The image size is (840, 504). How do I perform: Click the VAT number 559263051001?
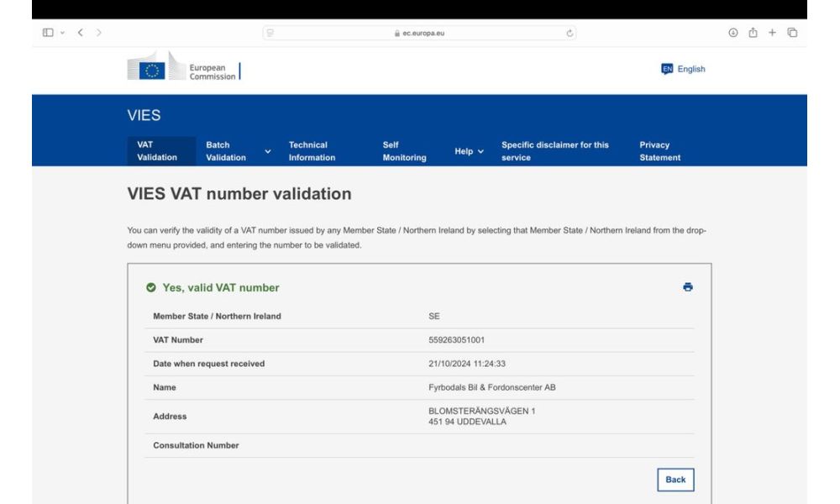point(456,340)
